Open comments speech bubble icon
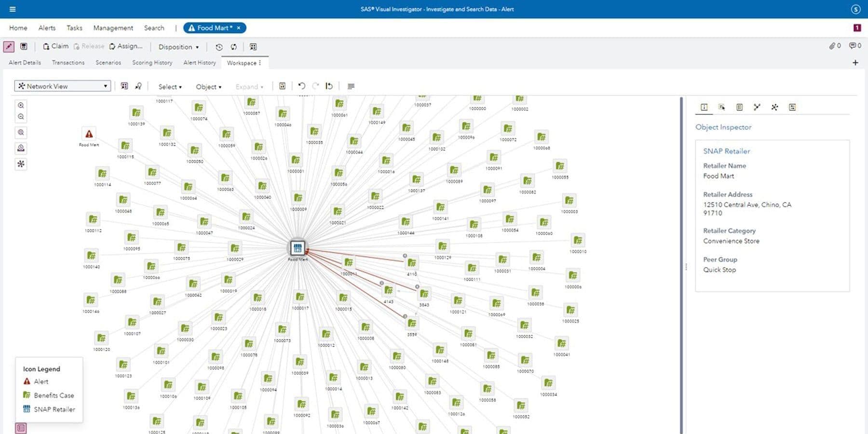 [x=855, y=46]
